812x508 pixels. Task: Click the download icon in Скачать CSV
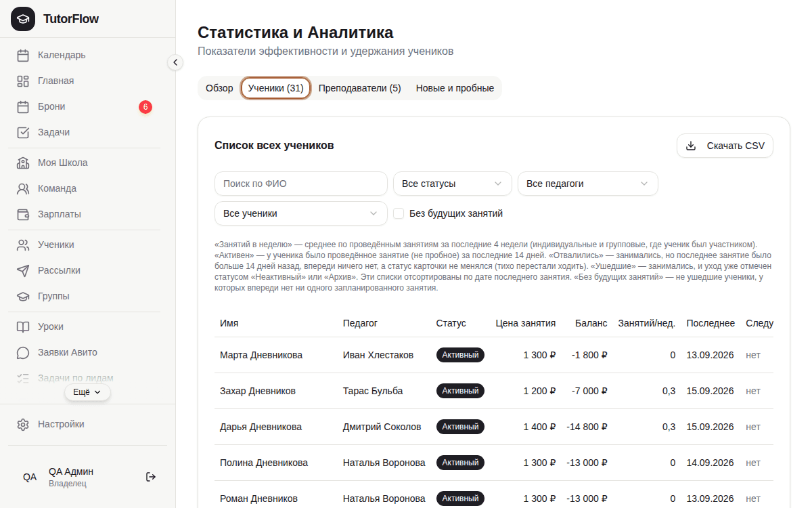pos(691,146)
